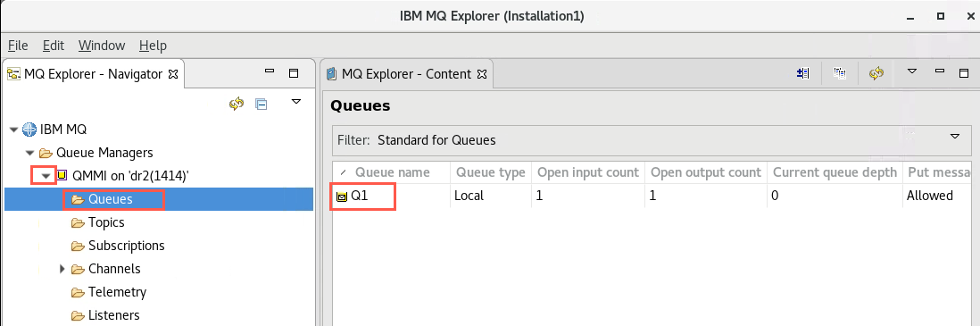This screenshot has height=326, width=980.
Task: Select the Queues folder
Action: tap(110, 199)
